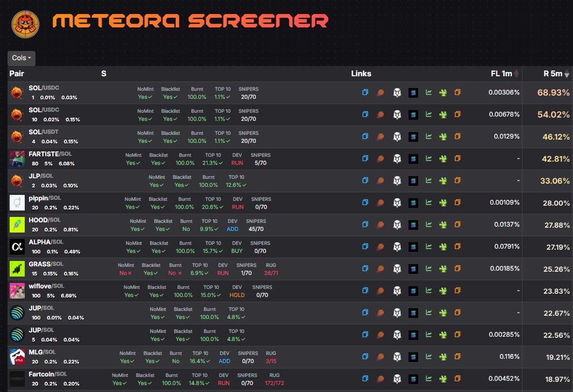Viewport: 573px width, 392px height.
Task: Open the green chart icon for HOOD/SOL
Action: point(428,224)
